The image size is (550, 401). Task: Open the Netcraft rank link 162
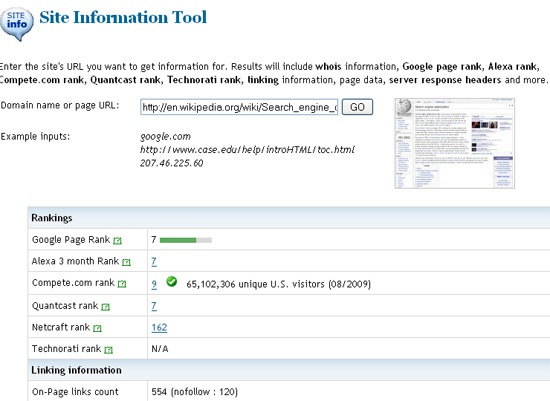pos(159,327)
